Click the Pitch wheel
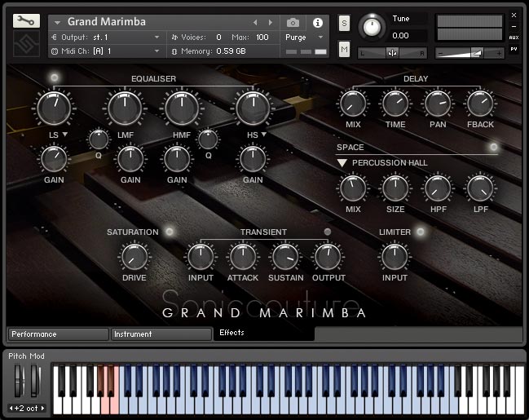This screenshot has height=420, width=529. (19, 381)
